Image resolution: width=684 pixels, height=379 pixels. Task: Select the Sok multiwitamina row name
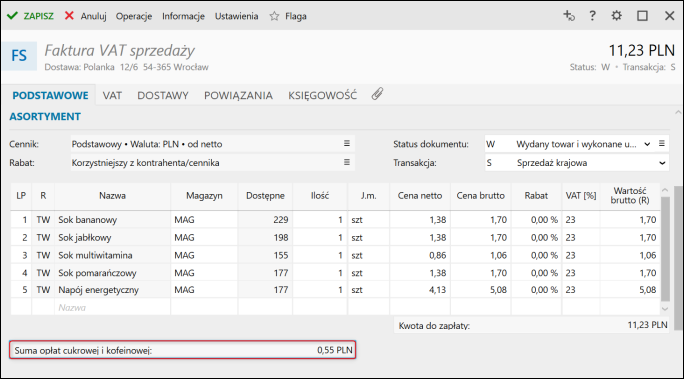95,255
